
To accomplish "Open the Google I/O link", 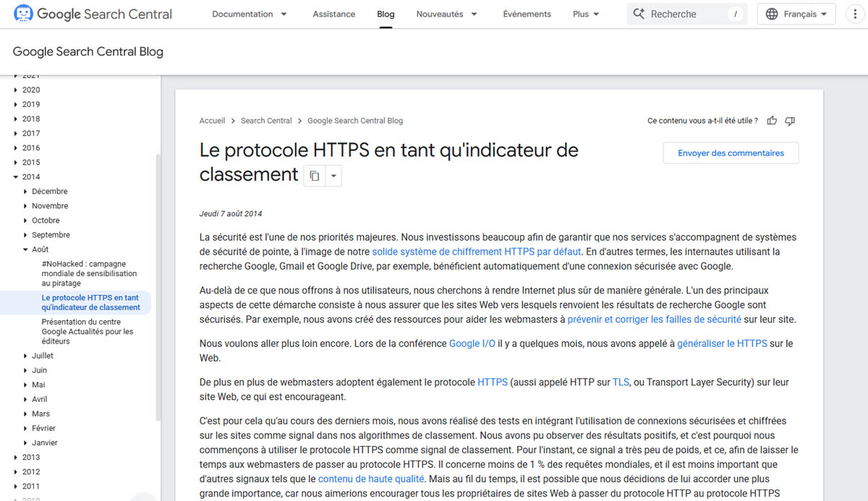I will [x=472, y=343].
